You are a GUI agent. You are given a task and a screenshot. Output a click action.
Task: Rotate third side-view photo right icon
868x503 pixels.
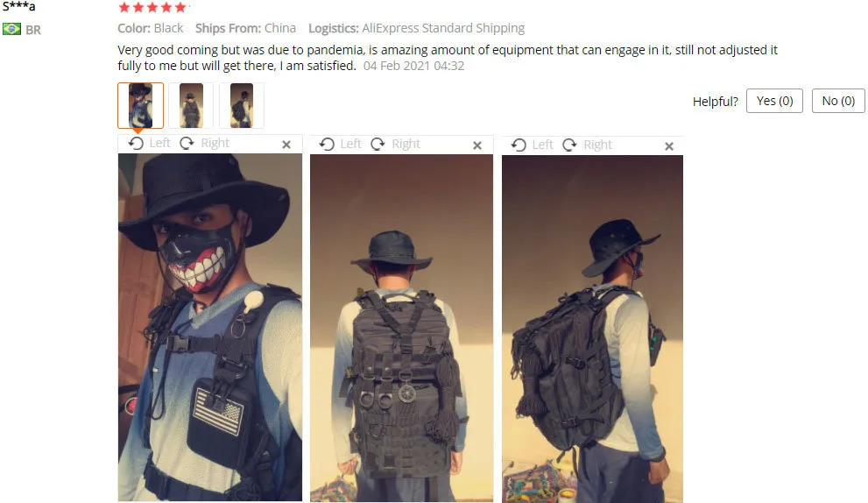(x=569, y=145)
